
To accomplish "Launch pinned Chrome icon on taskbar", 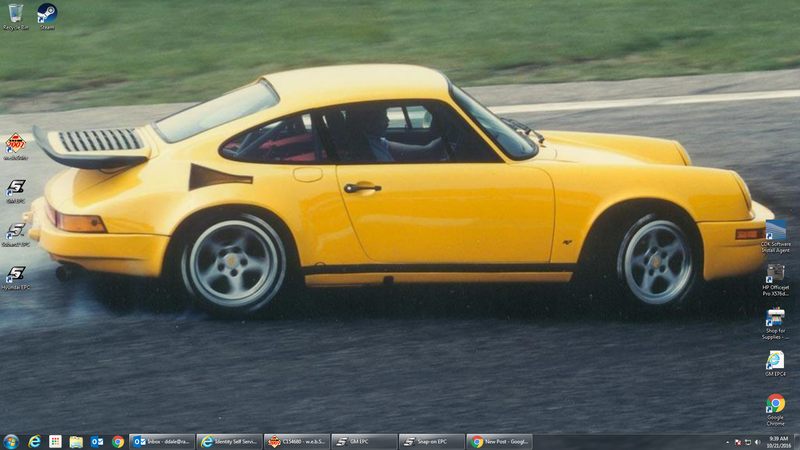I will [118, 442].
